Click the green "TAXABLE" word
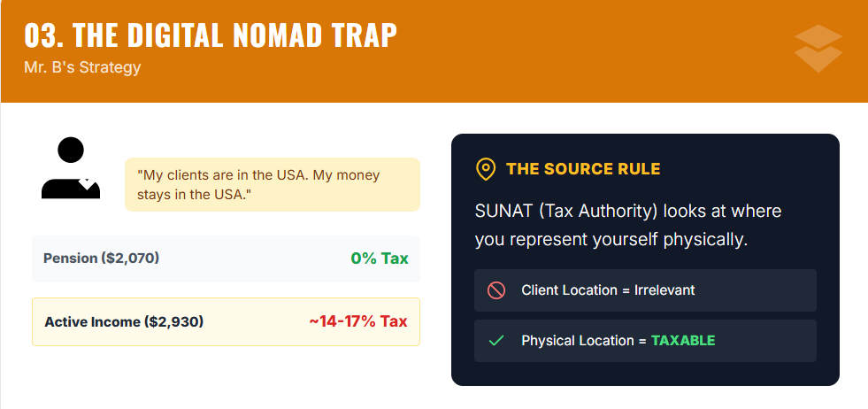Image resolution: width=868 pixels, height=409 pixels. pos(683,341)
